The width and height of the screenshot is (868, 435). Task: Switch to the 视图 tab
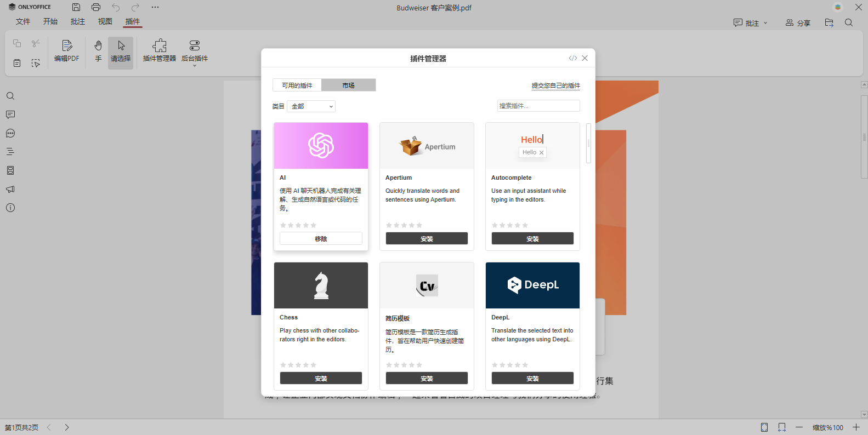click(105, 21)
